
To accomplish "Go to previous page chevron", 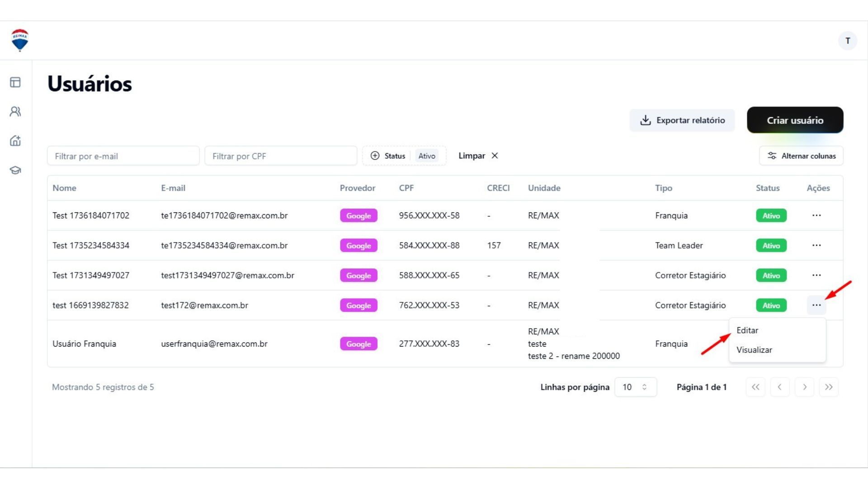I will point(780,387).
